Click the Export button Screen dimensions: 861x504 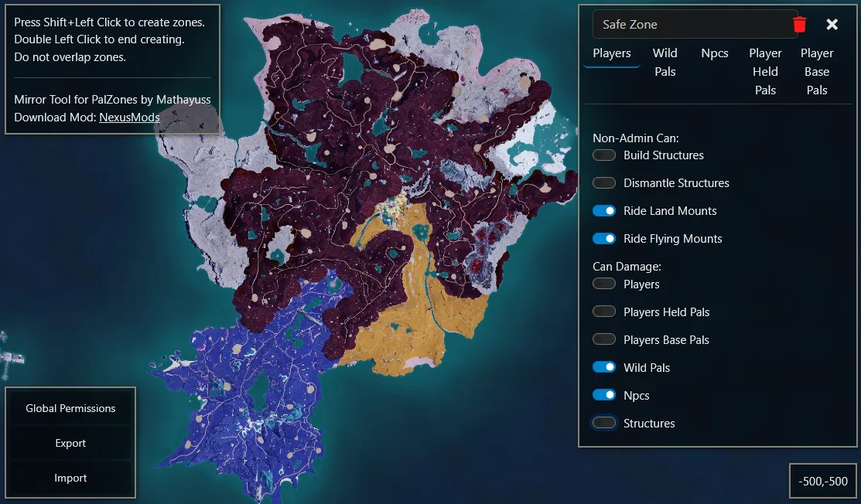click(x=70, y=443)
